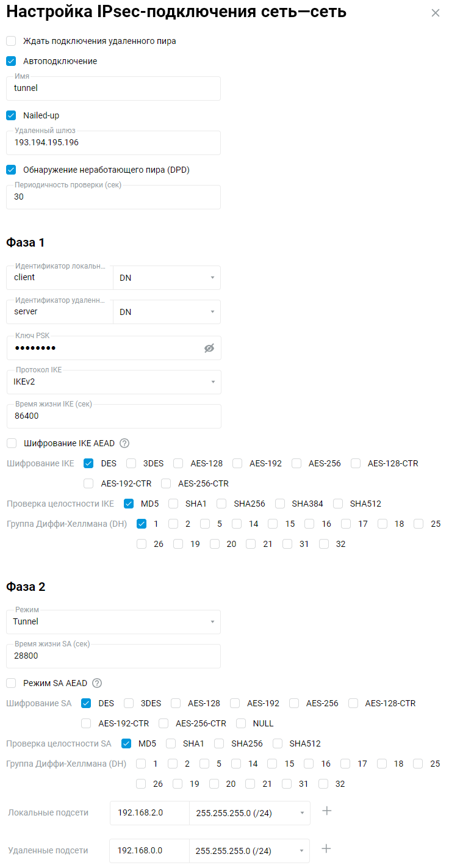This screenshot has width=449, height=868.
Task: Open the IKE protocol dropdown
Action: (x=113, y=382)
